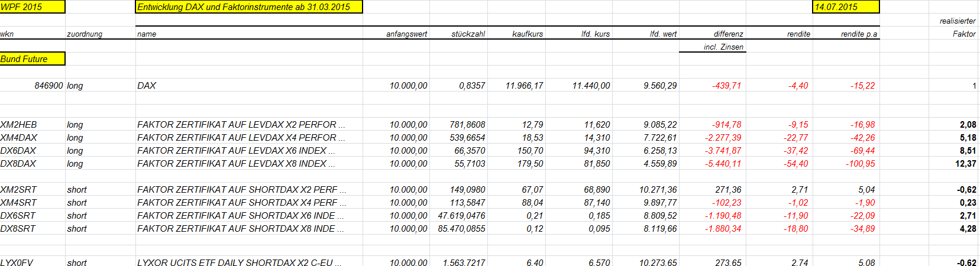
Task: Click WKN cell 'DX8DAX'
Action: point(18,164)
